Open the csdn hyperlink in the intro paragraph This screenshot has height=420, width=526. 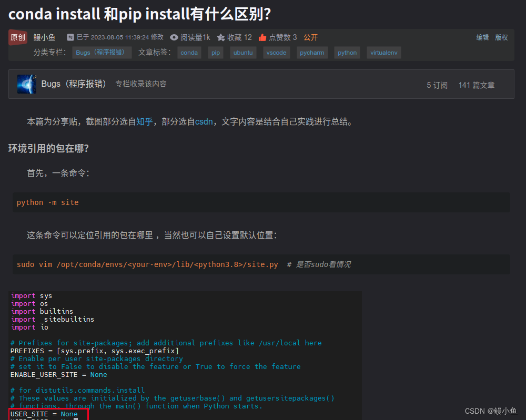(206, 121)
